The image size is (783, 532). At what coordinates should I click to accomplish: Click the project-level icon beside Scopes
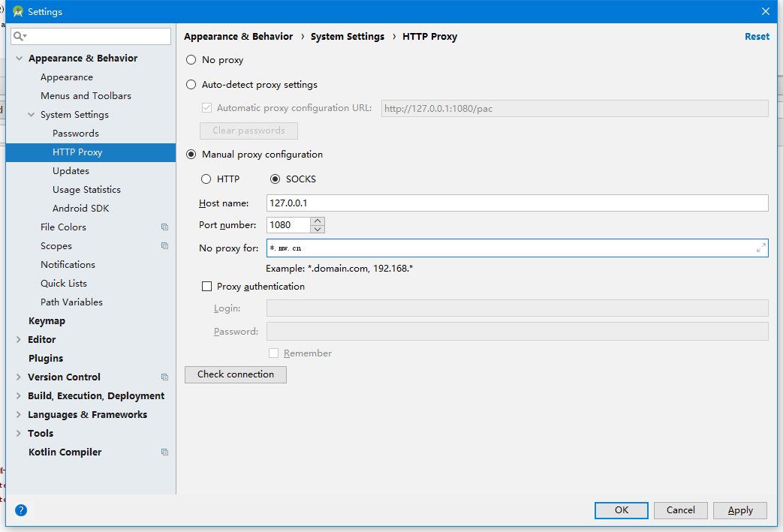pyautogui.click(x=164, y=246)
